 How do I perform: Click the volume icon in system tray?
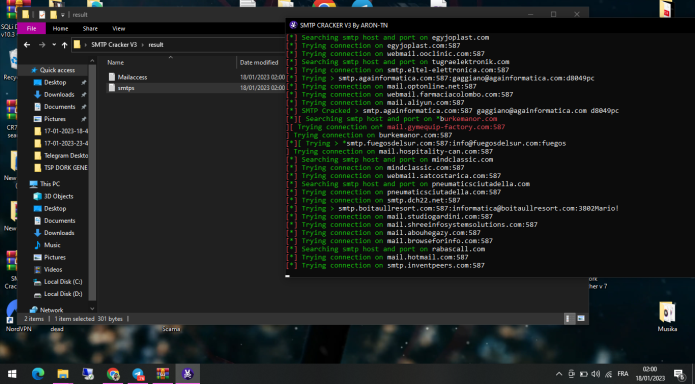tap(596, 374)
